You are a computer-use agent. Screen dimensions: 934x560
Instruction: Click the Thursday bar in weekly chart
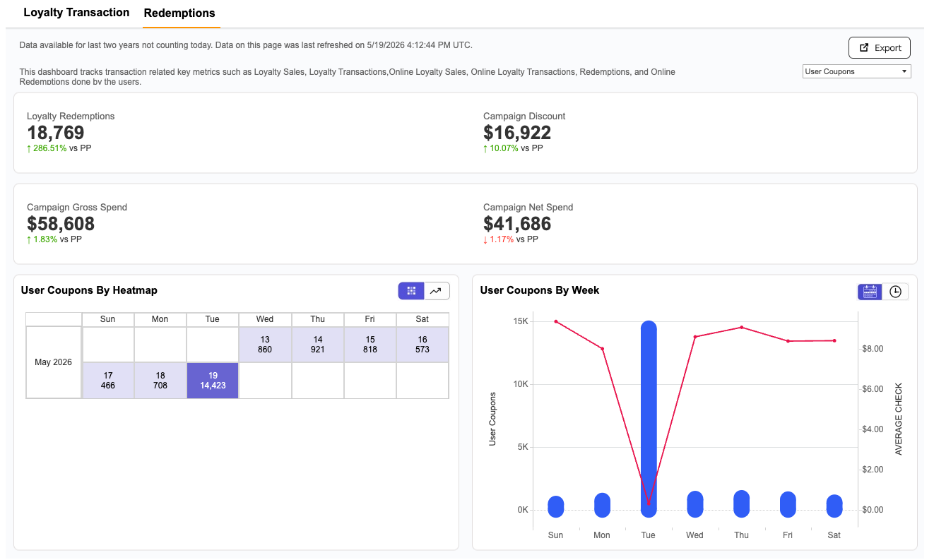pyautogui.click(x=741, y=504)
